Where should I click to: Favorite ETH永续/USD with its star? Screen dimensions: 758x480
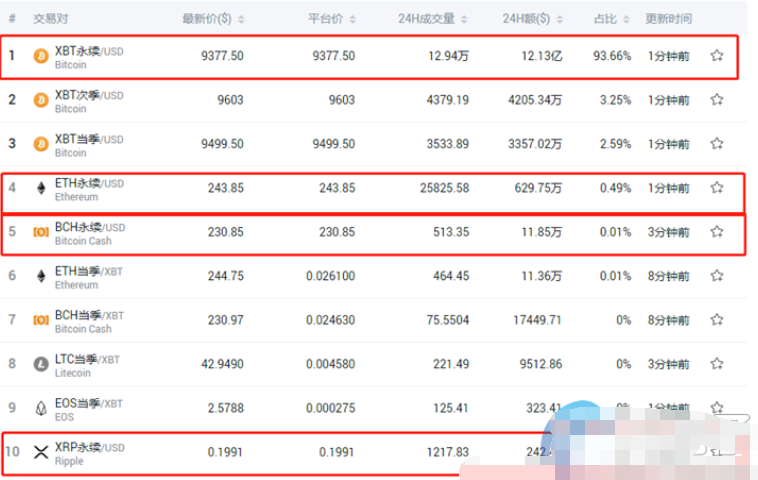717,188
